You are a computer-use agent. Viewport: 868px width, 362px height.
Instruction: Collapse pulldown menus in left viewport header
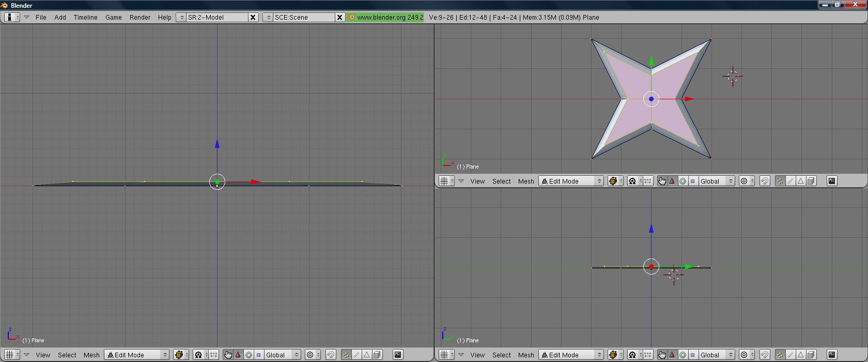(x=26, y=355)
